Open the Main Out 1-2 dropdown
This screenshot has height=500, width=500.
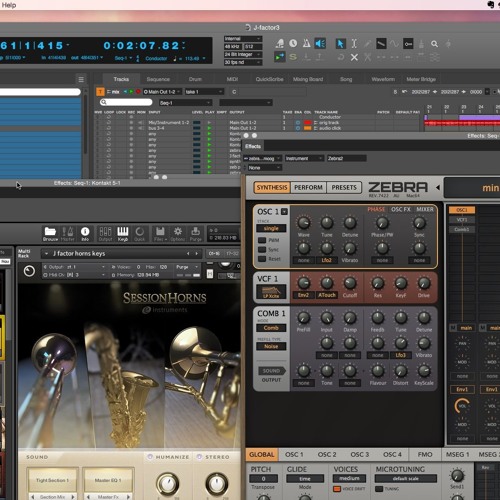click(162, 92)
